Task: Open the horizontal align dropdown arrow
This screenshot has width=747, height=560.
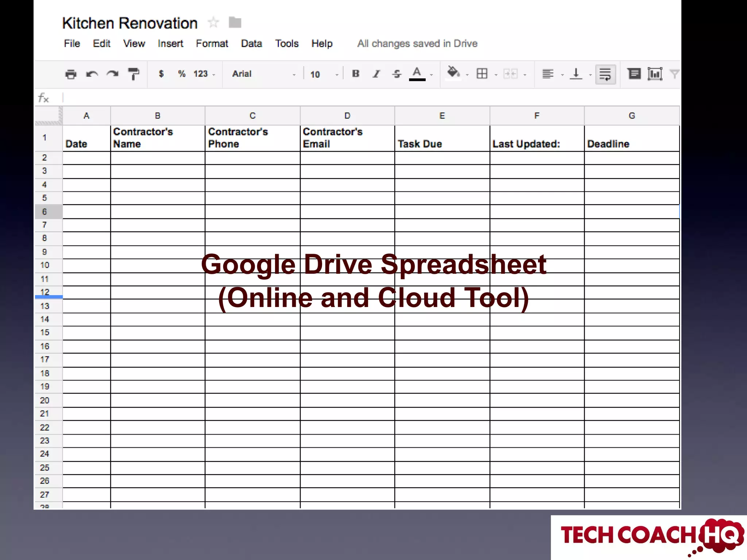Action: 562,75
